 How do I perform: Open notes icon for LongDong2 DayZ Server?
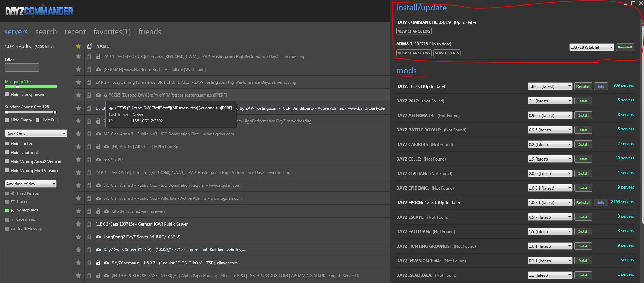[89, 237]
